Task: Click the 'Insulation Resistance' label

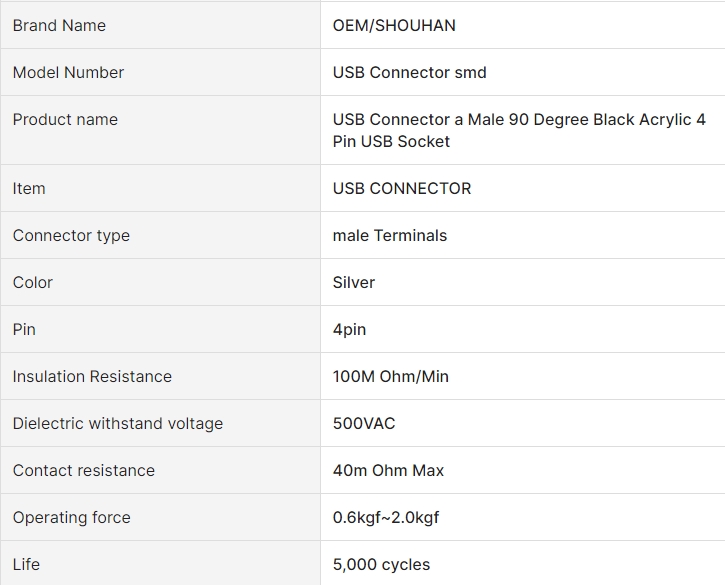Action: (x=92, y=376)
